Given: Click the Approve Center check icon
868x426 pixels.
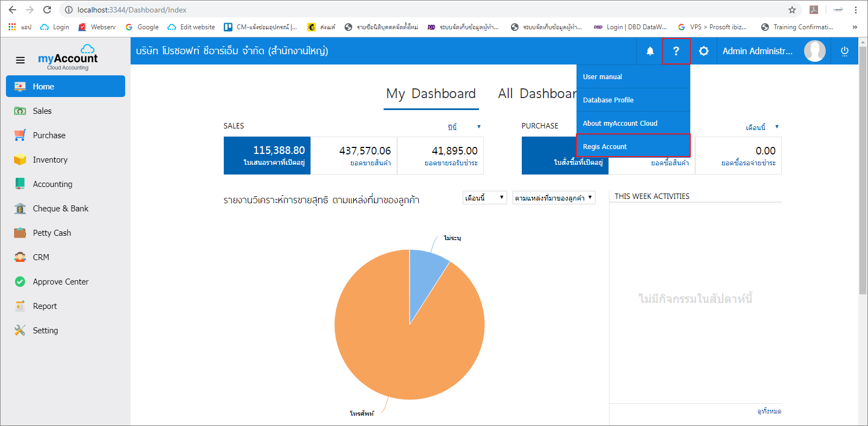Looking at the screenshot, I should click(20, 282).
